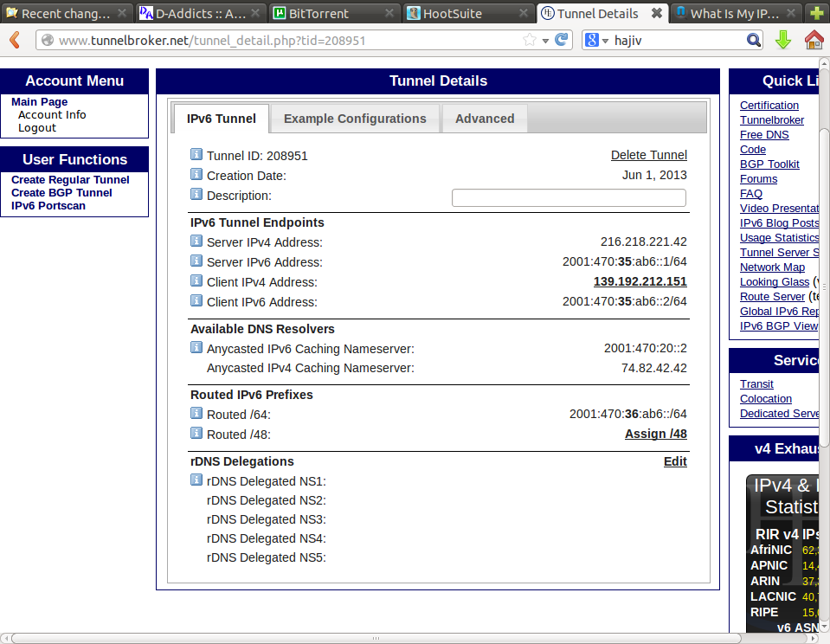
Task: Click the info icon beside Tunnel ID
Action: click(196, 155)
